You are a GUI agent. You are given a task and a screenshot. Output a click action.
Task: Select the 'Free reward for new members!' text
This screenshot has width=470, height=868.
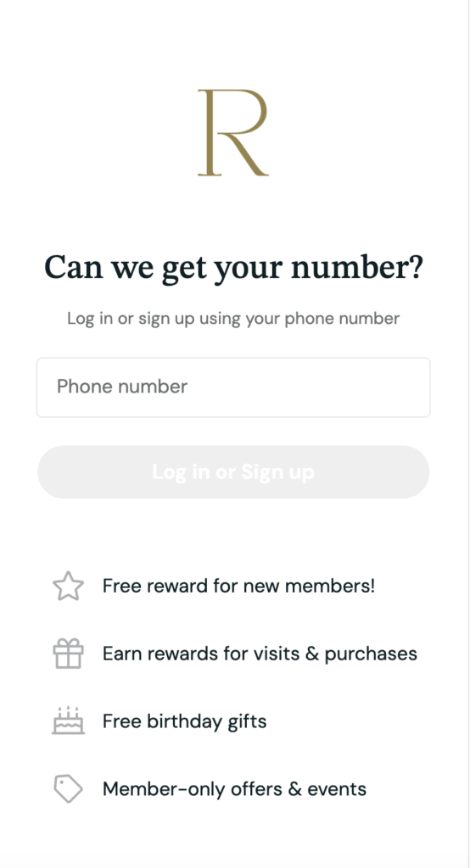pos(239,586)
